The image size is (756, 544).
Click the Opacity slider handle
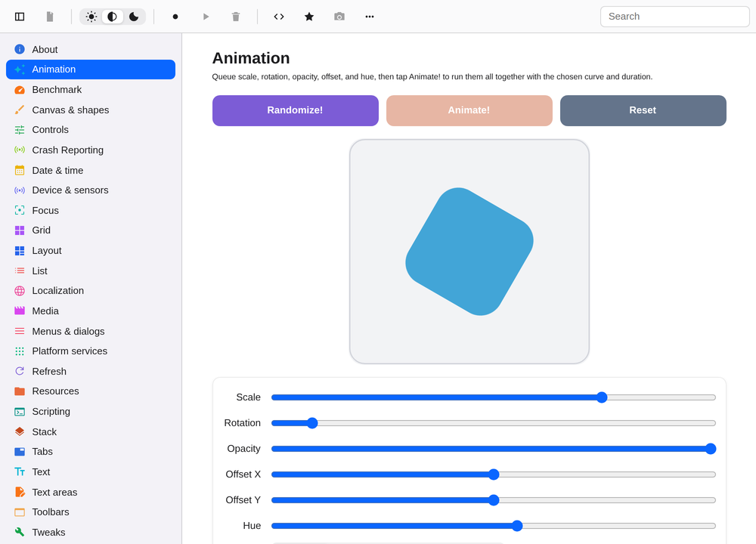tap(711, 449)
